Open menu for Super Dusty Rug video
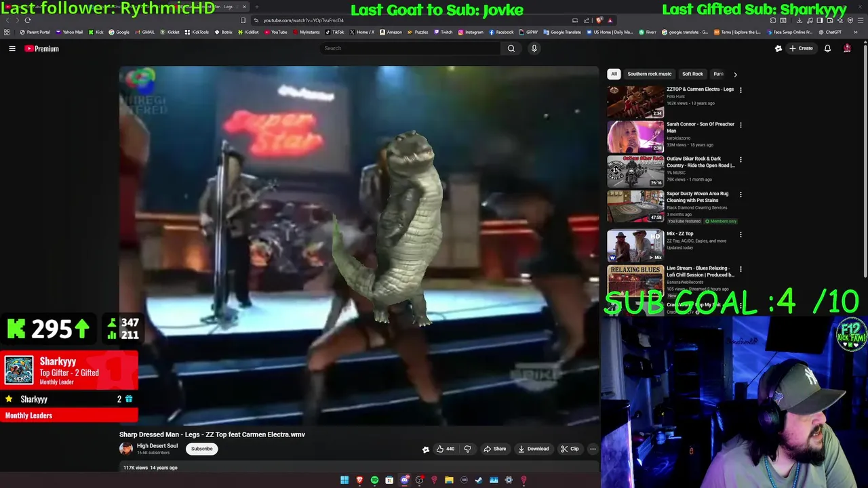 pyautogui.click(x=741, y=195)
